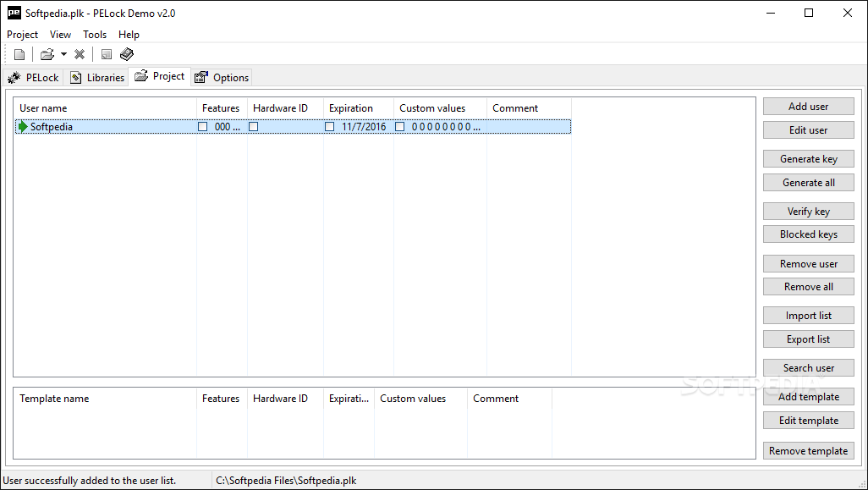
Task: Click the user list Custom values header
Action: [440, 108]
